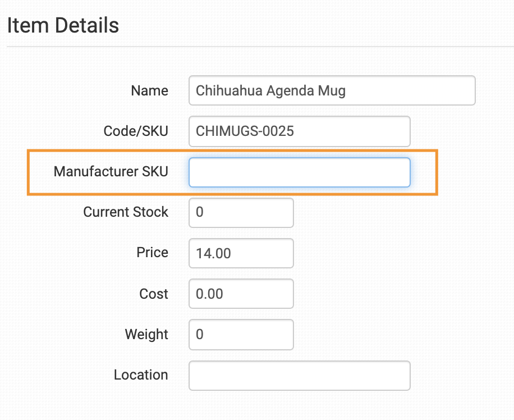Focus the Cost field showing 0.00
The image size is (514, 420).
pyautogui.click(x=241, y=294)
